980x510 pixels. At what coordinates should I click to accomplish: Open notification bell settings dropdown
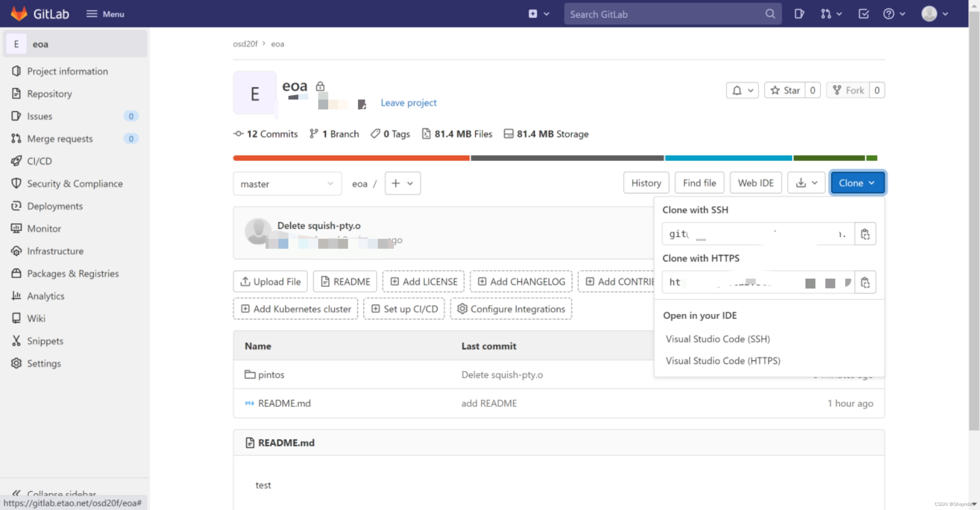(742, 90)
